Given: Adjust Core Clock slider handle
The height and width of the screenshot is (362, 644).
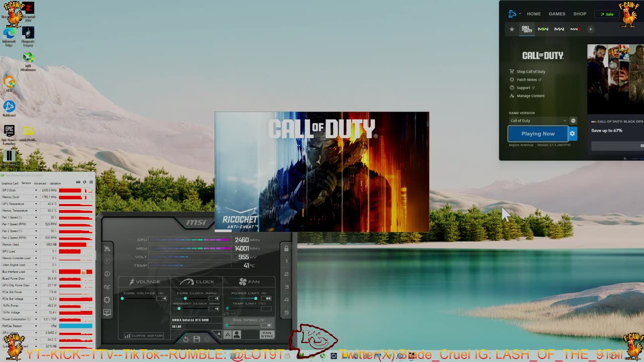Looking at the screenshot, I should click(x=185, y=298).
